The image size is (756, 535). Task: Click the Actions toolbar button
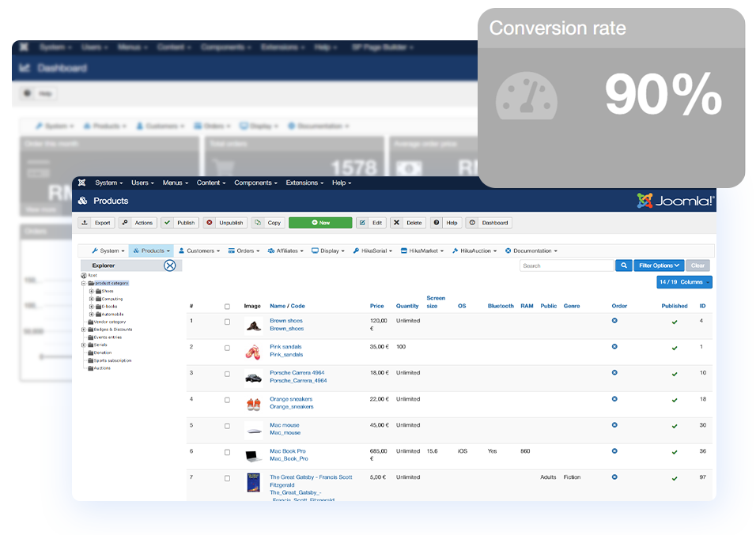pos(138,223)
